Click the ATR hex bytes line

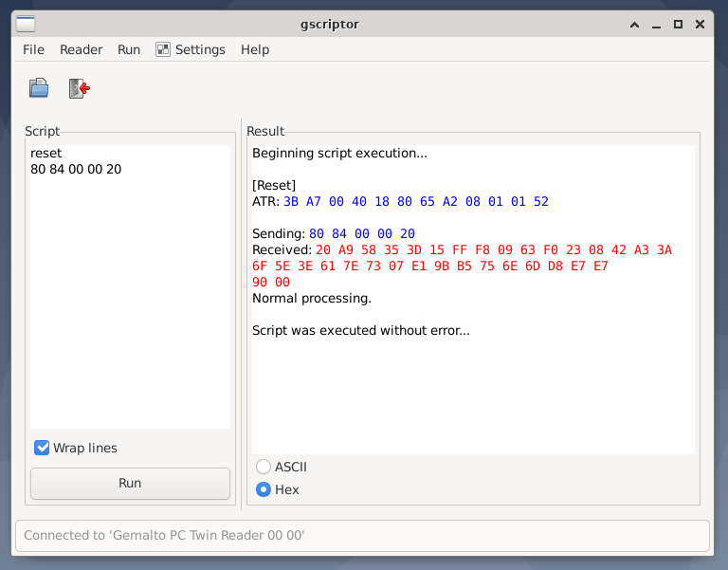click(x=416, y=201)
